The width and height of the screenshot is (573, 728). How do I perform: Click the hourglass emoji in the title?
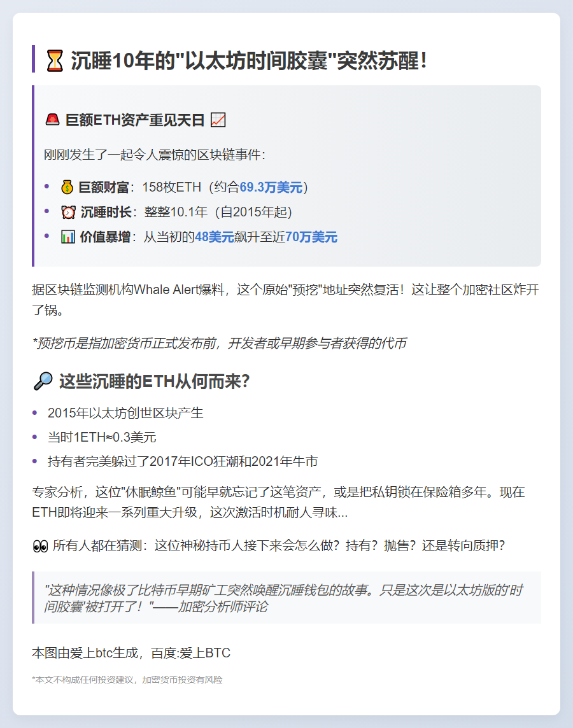[x=54, y=61]
